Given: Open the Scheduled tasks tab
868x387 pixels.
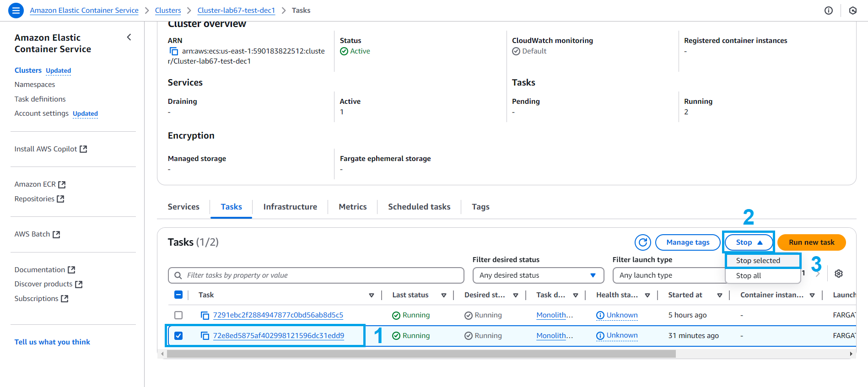Looking at the screenshot, I should pos(419,207).
